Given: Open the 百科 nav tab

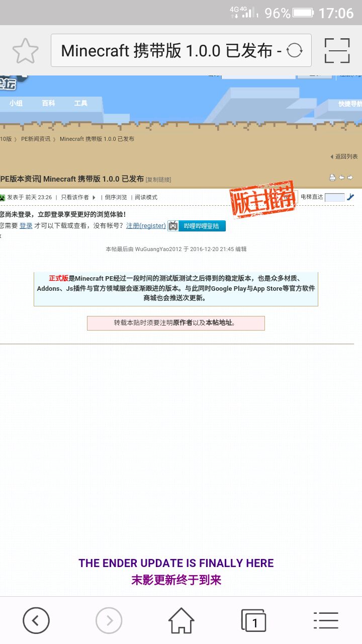Looking at the screenshot, I should (48, 103).
